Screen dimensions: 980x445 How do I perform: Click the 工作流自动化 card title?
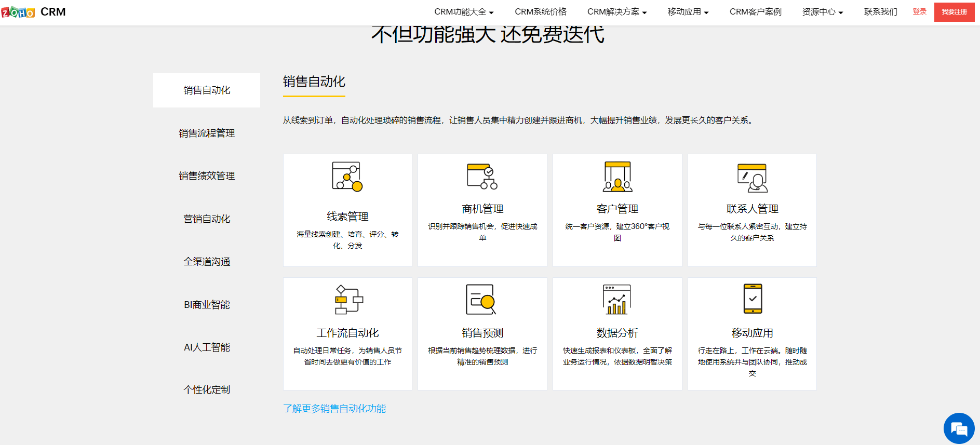pos(347,333)
